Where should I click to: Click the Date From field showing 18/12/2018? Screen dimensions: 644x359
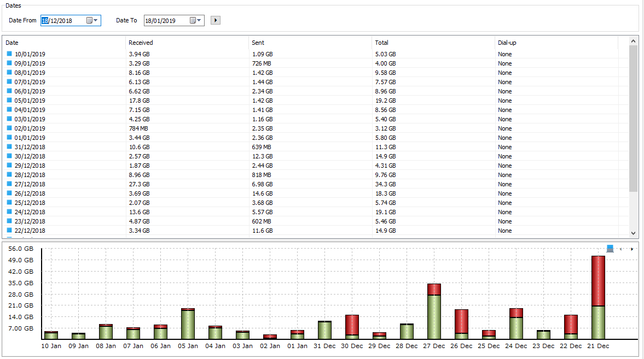[x=71, y=21]
